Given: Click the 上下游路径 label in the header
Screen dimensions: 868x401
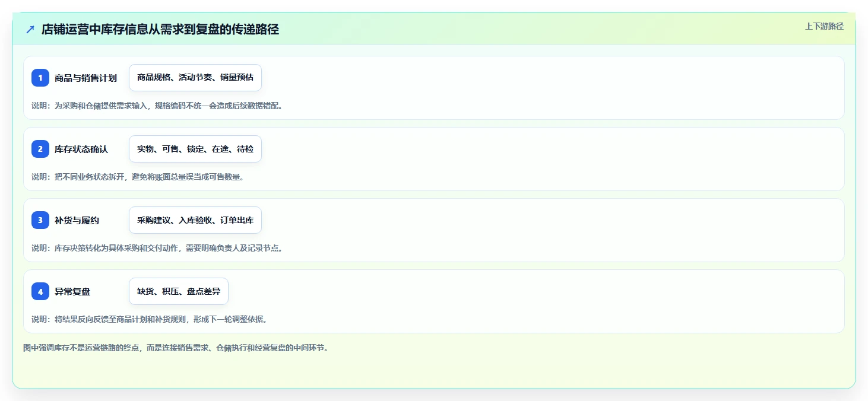Looking at the screenshot, I should pyautogui.click(x=824, y=26).
